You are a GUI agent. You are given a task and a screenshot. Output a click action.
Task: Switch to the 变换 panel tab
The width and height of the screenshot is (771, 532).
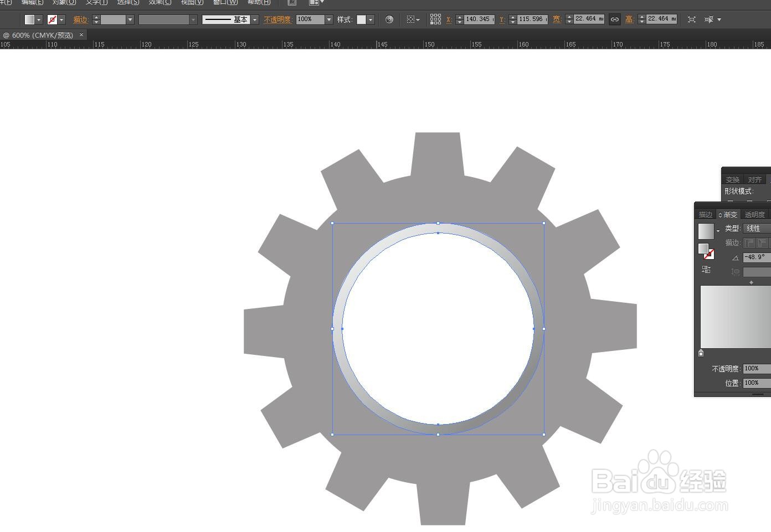733,180
